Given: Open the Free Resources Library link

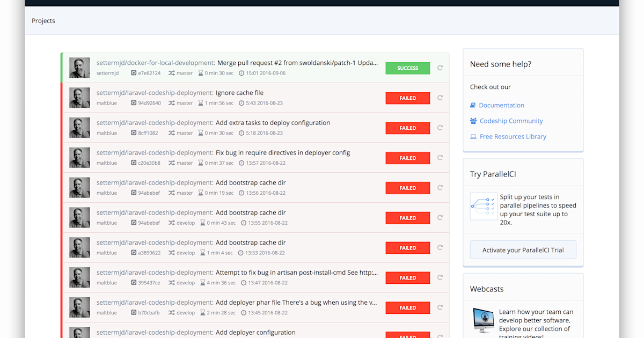Looking at the screenshot, I should (x=513, y=136).
